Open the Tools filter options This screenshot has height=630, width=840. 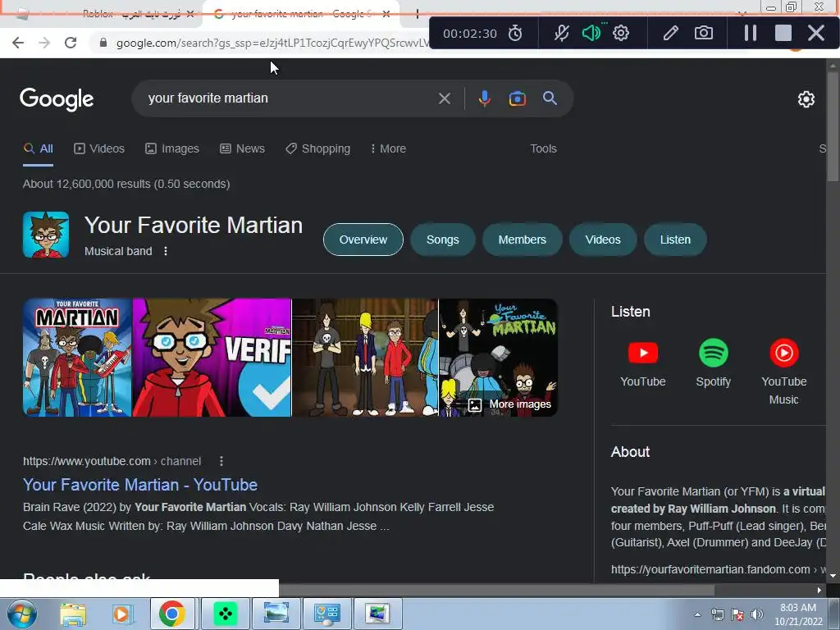point(543,149)
